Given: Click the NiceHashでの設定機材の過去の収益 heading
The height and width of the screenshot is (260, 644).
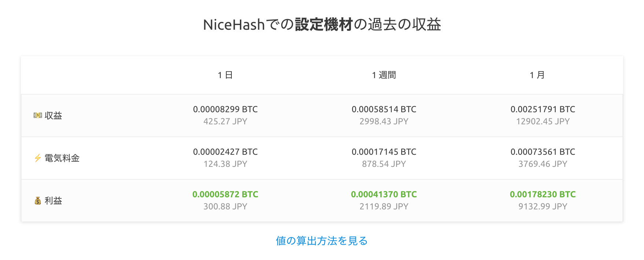Looking at the screenshot, I should click(x=322, y=25).
